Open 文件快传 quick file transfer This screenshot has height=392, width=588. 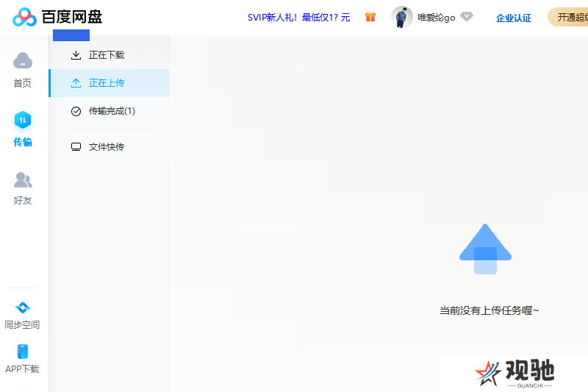[x=109, y=146]
